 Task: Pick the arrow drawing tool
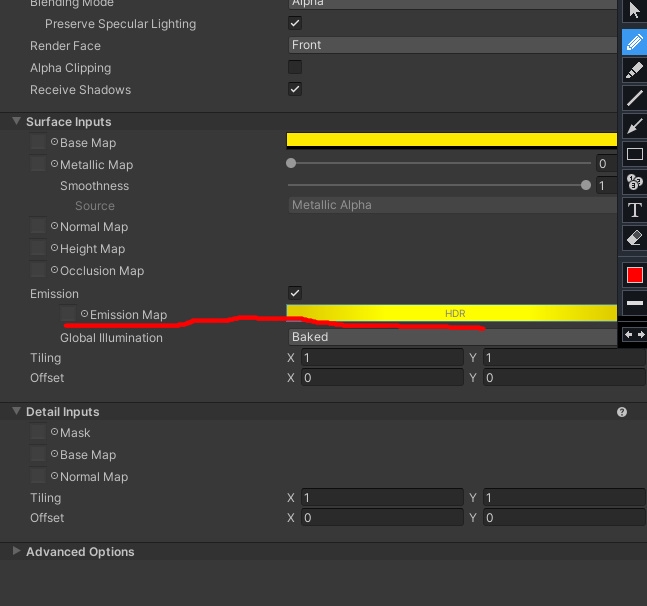(634, 126)
